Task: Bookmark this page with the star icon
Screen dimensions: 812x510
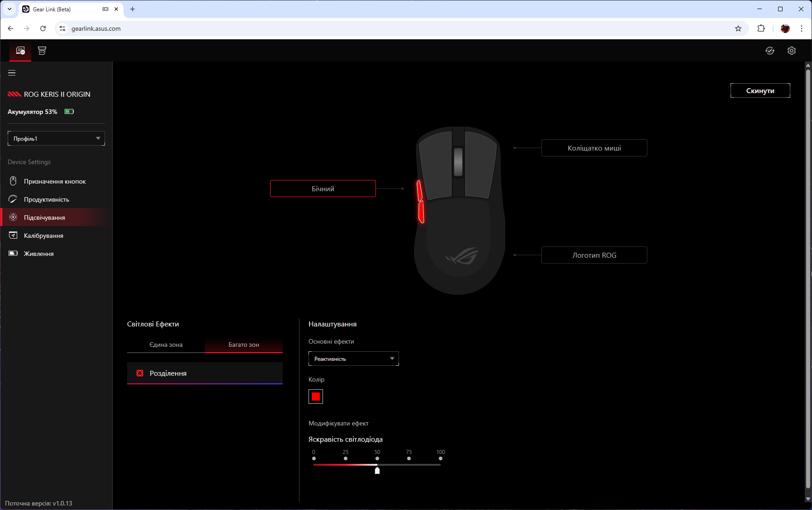Action: point(738,28)
